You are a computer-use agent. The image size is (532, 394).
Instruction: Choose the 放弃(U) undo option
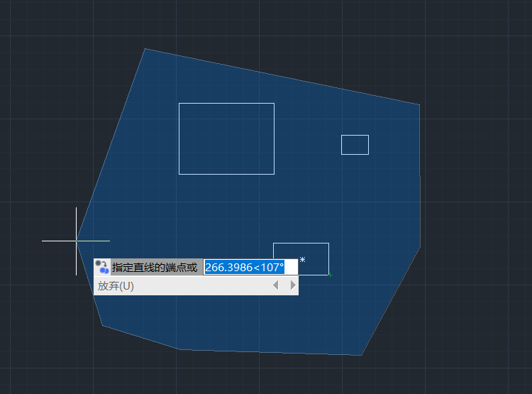116,285
